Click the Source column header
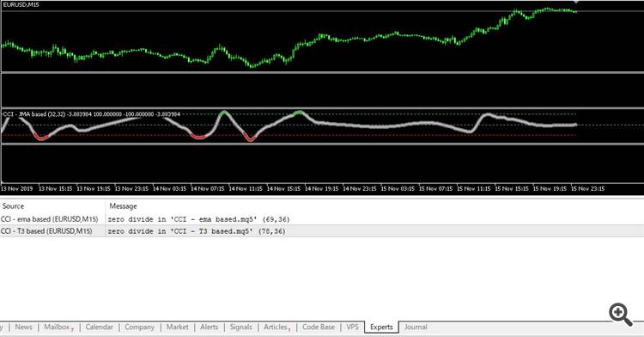Viewport: 644px width, 337px height. pyautogui.click(x=13, y=206)
